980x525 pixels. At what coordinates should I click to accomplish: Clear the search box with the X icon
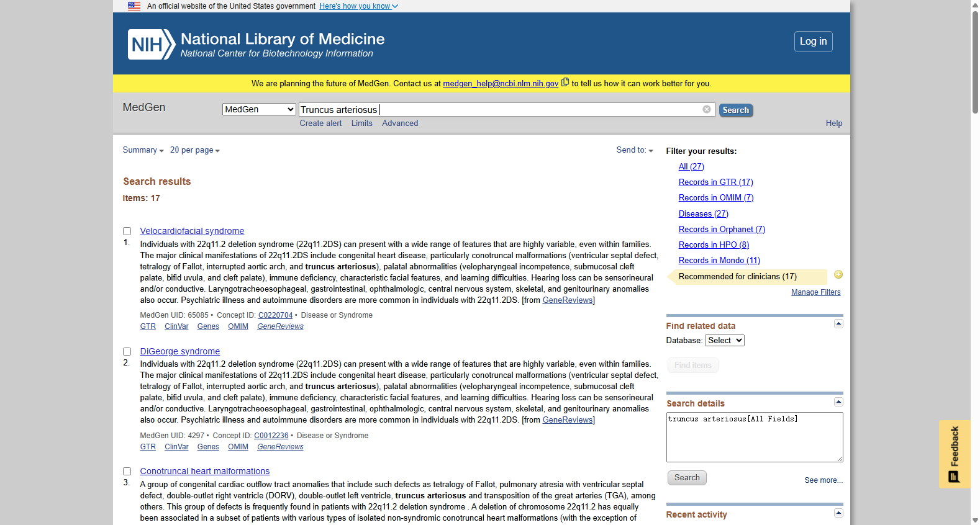(x=707, y=109)
